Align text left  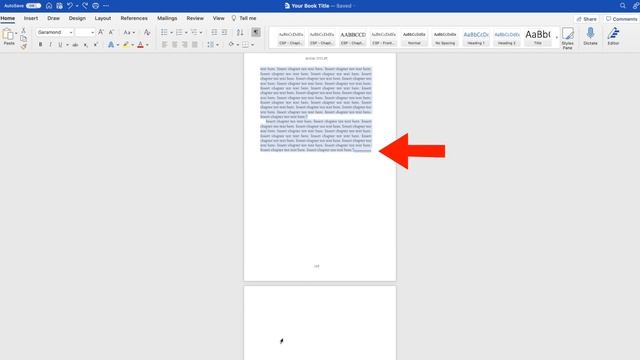click(164, 44)
